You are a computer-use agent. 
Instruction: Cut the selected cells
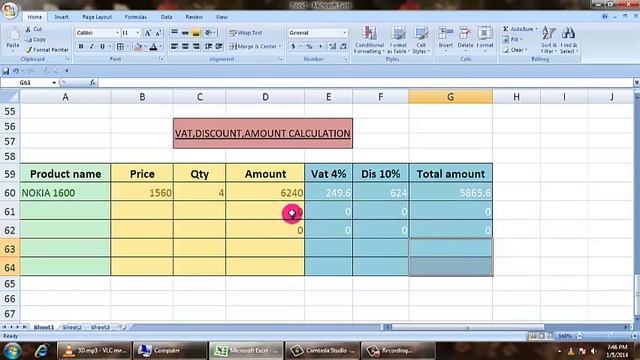point(34,29)
